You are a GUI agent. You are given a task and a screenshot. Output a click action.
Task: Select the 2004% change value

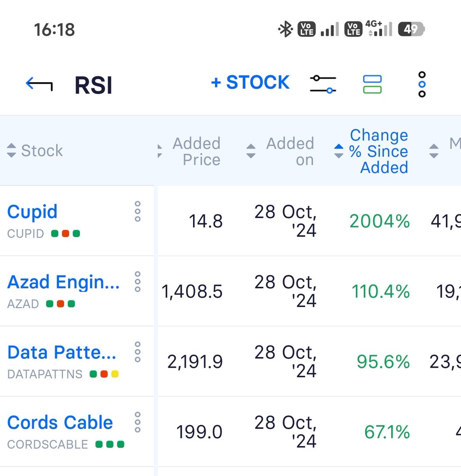379,221
